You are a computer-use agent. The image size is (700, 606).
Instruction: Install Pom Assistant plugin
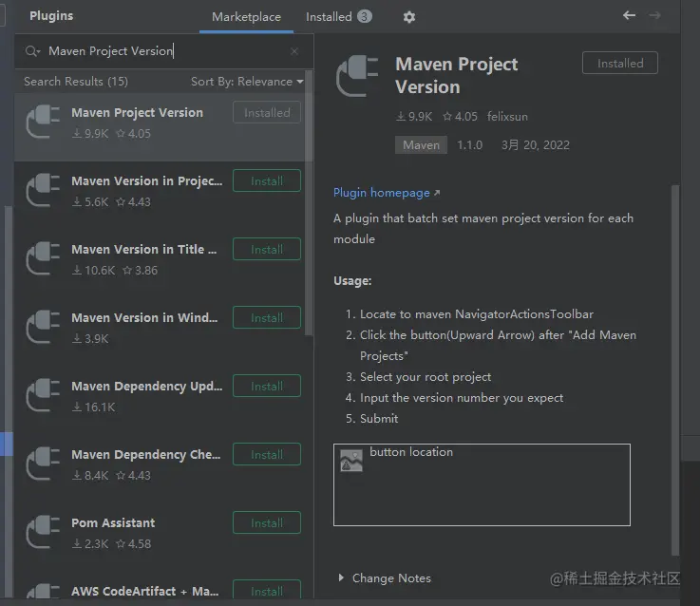[x=267, y=522]
